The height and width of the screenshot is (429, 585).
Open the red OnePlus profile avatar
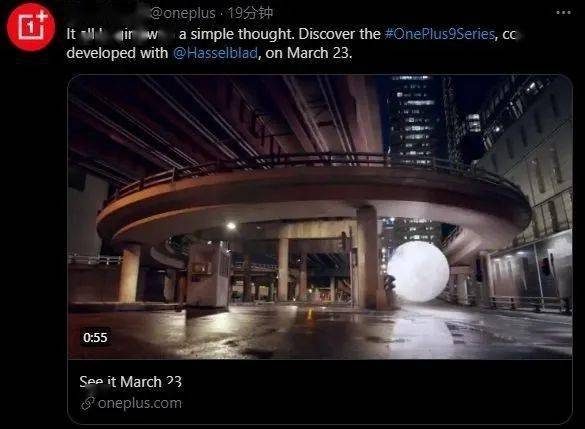click(x=31, y=27)
